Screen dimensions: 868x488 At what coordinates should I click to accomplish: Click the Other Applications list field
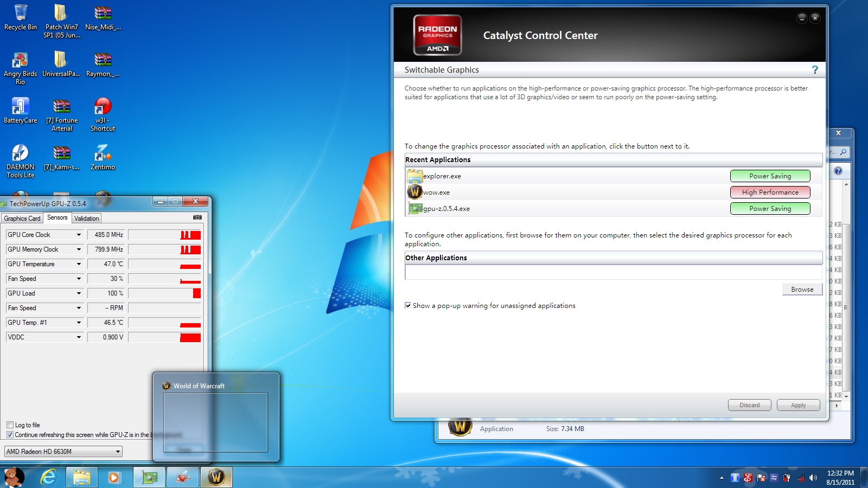(x=613, y=272)
